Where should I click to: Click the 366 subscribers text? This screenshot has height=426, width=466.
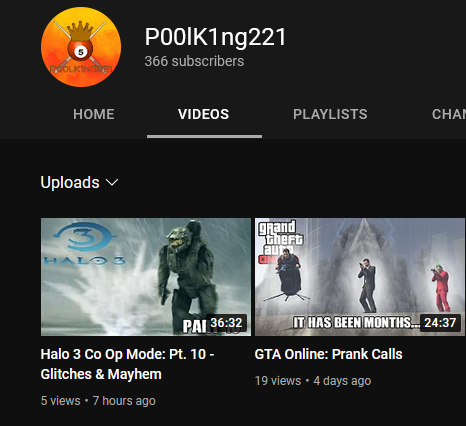coord(194,61)
